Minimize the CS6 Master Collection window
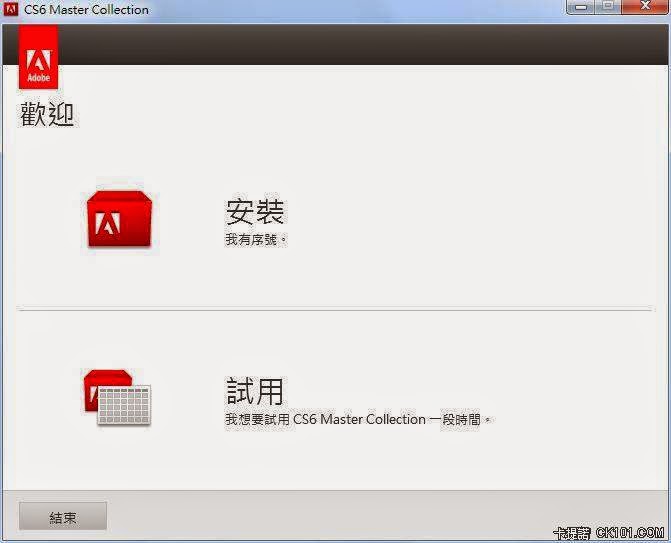 click(580, 7)
